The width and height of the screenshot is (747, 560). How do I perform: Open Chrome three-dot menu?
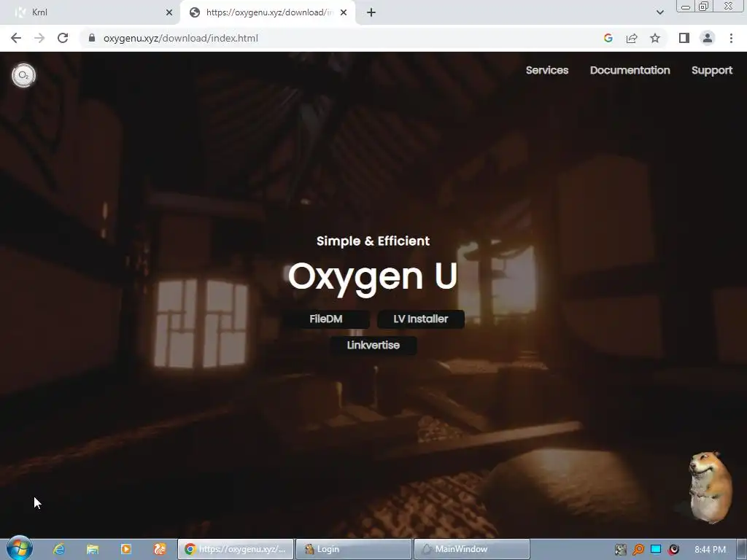tap(731, 38)
